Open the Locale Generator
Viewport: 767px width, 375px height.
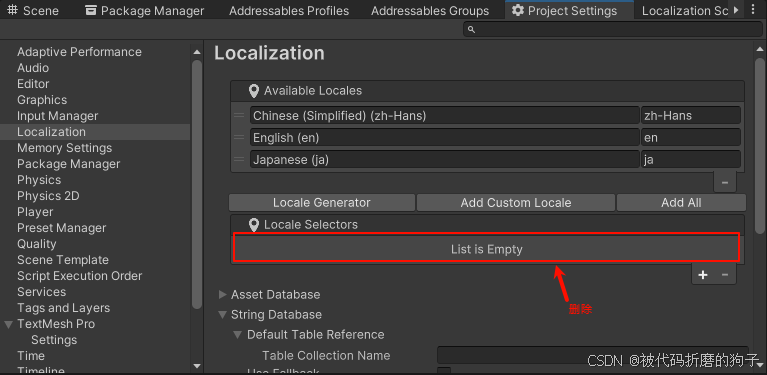tap(322, 202)
